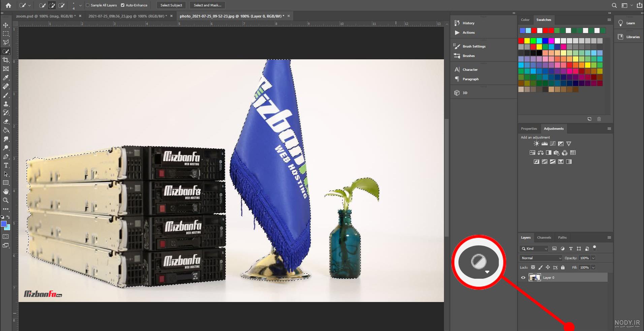Click the Select Subject button
The image size is (644, 331).
pos(171,5)
